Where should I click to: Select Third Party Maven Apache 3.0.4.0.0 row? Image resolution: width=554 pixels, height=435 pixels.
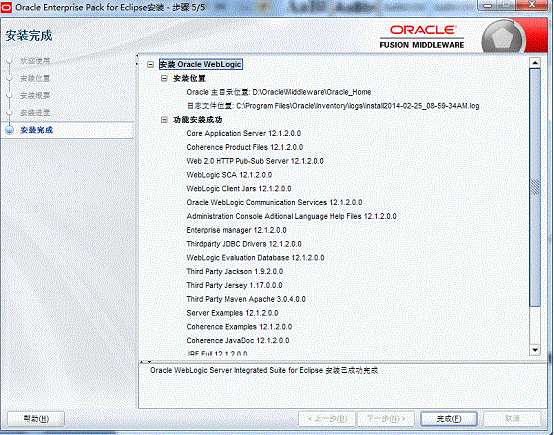coord(246,299)
